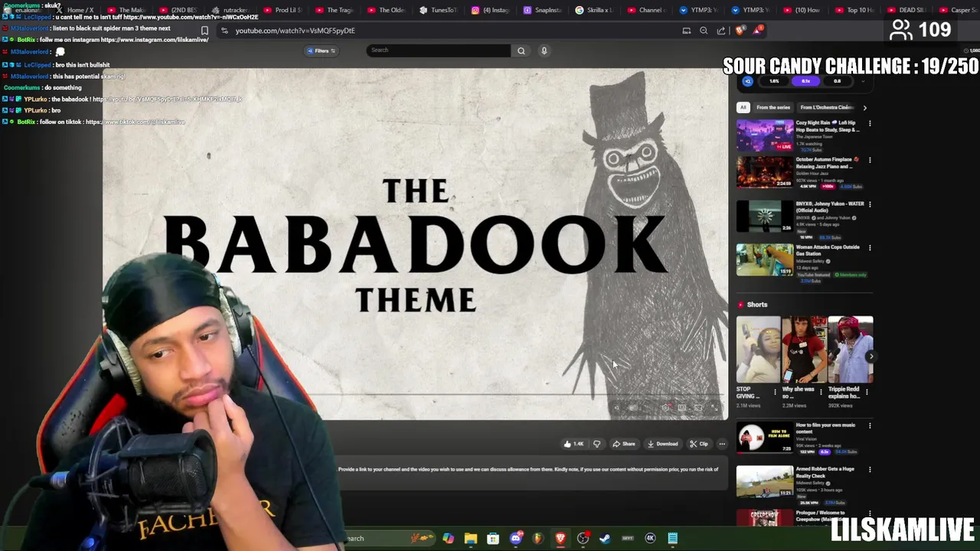Open Armed Robber Gets a Huge Reality Check
The image size is (980, 551).
pyautogui.click(x=825, y=472)
